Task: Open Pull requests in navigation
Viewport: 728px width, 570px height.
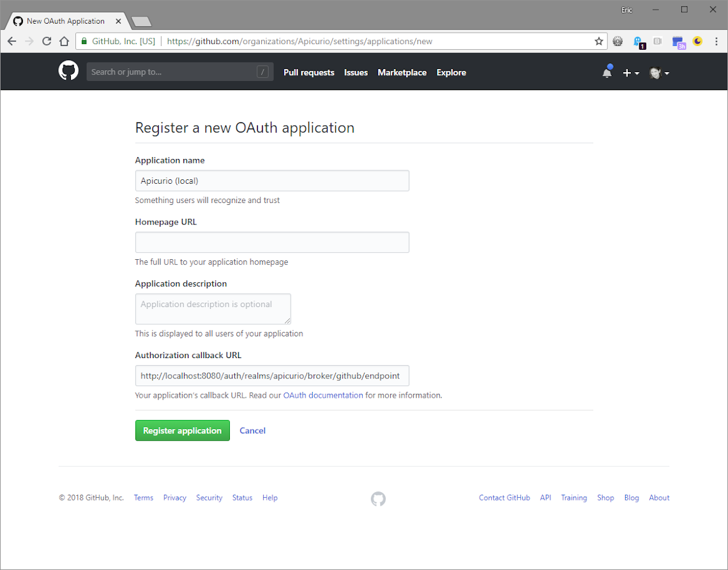Action: pyautogui.click(x=308, y=73)
